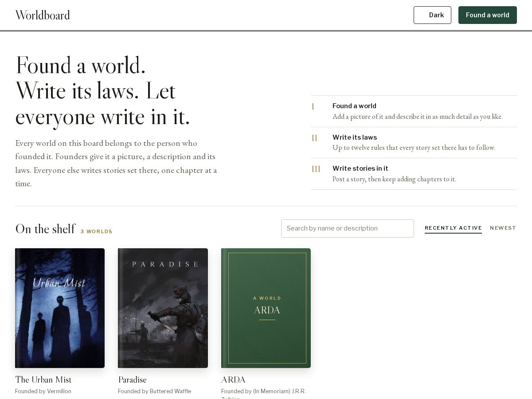The height and width of the screenshot is (399, 532).
Task: Click the intro paragraph starting 'Every world on this board'
Action: (116, 163)
